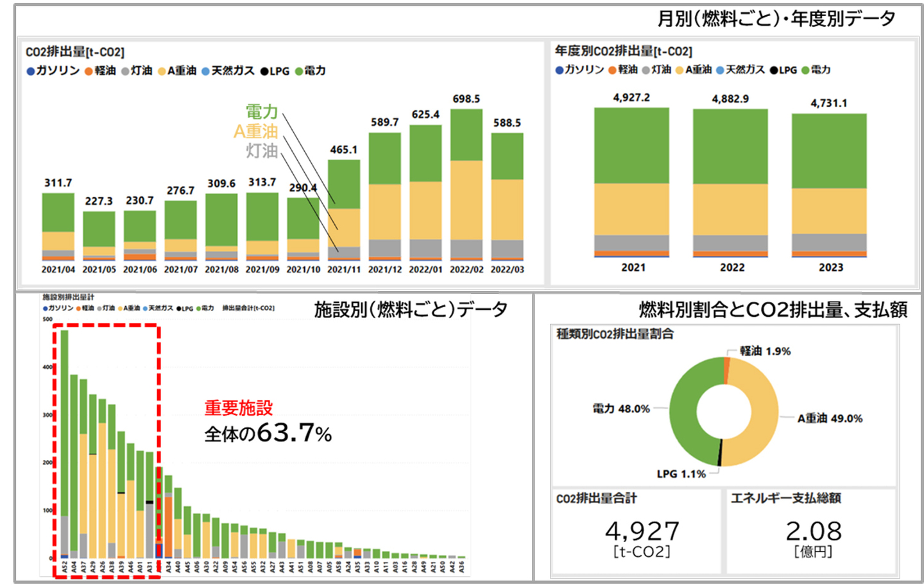The image size is (924, 585).
Task: Select the 軽油 legend marker in monthly chart
Action: pyautogui.click(x=88, y=71)
